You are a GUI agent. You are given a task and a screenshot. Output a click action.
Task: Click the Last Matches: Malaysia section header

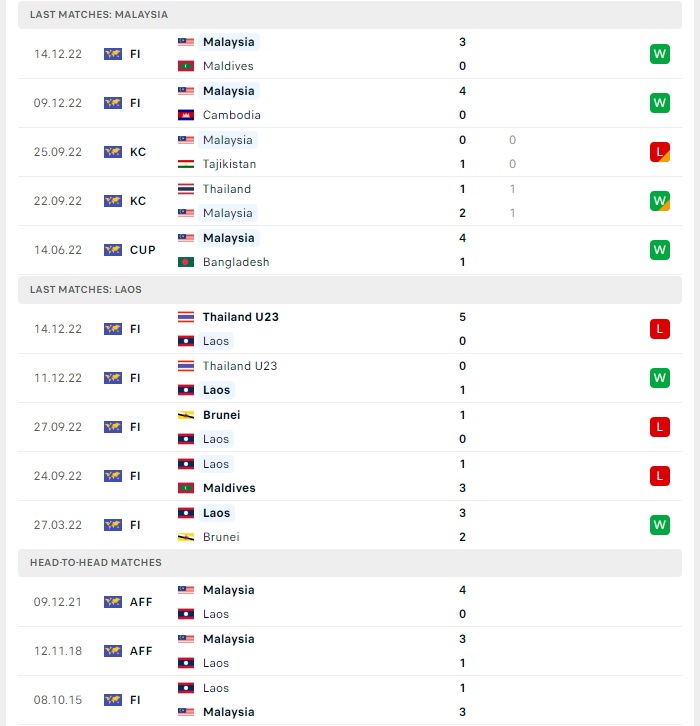pos(350,15)
